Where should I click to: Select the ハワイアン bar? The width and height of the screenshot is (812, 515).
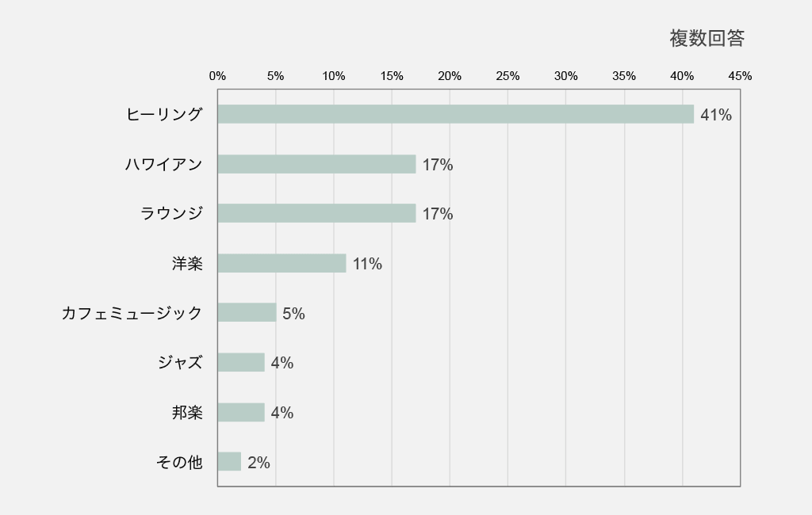(316, 164)
